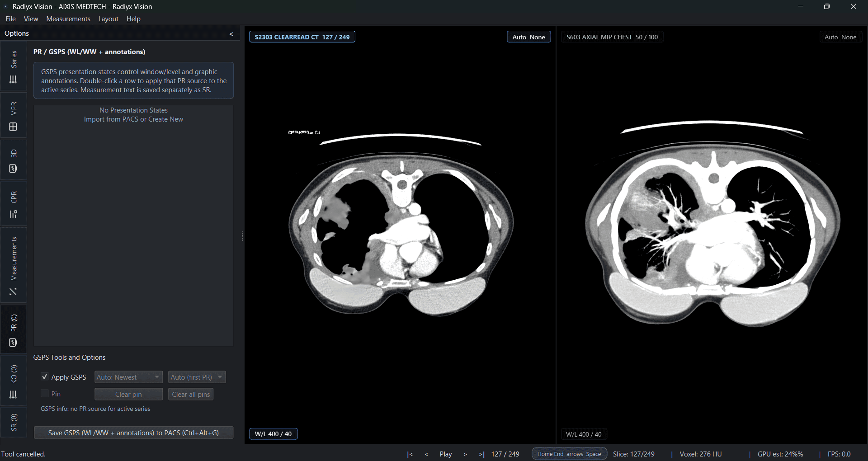
Task: Collapse the Options panel with the arrow
Action: [231, 34]
